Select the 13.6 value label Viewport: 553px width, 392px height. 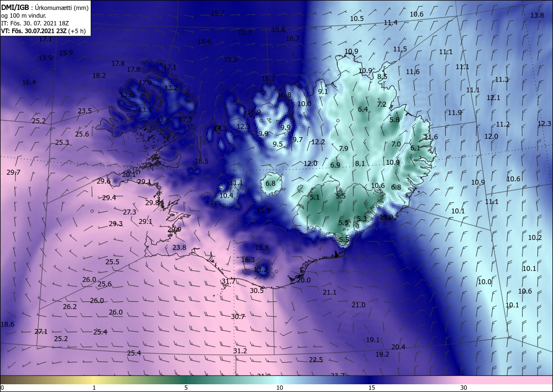[x=127, y=95]
